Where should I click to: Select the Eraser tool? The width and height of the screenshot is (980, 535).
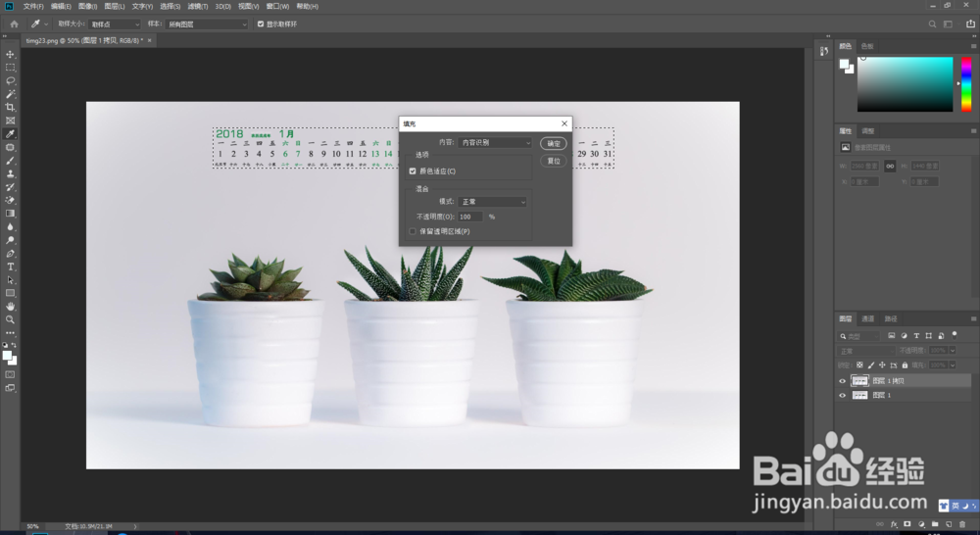(x=10, y=200)
